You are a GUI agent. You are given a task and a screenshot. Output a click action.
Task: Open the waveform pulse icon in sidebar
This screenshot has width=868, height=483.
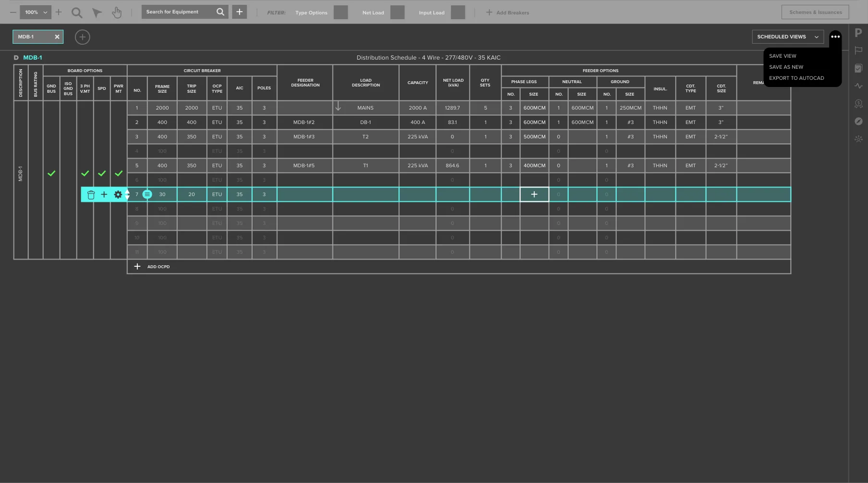pyautogui.click(x=858, y=86)
